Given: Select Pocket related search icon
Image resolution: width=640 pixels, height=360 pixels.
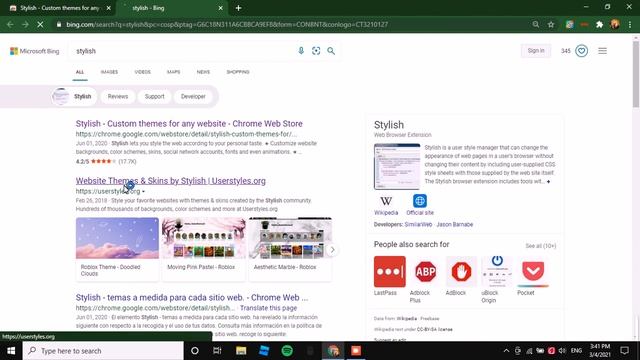Looking at the screenshot, I should pyautogui.click(x=533, y=271).
